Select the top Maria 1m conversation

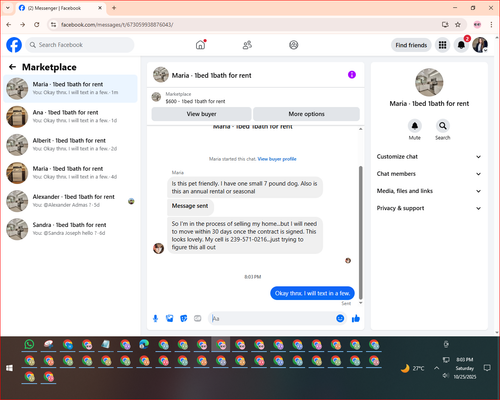70,88
